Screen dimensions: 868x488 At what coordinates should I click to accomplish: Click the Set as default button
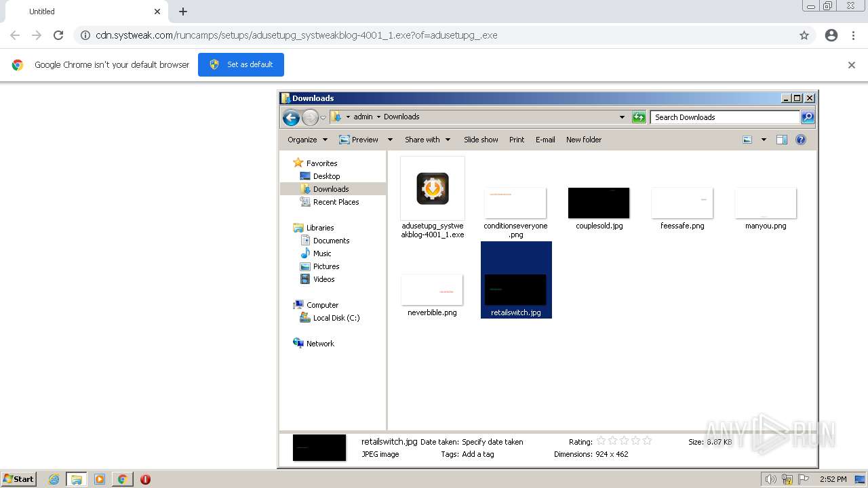click(x=241, y=64)
